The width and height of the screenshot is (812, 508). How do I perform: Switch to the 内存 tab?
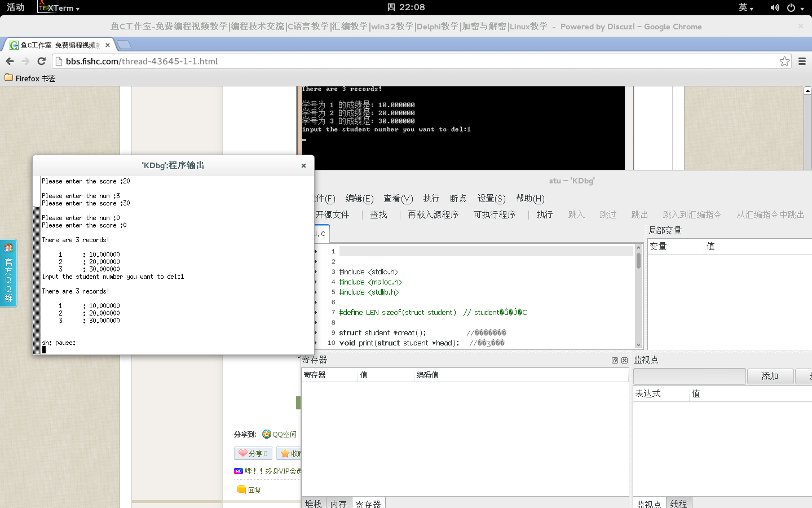(x=338, y=503)
